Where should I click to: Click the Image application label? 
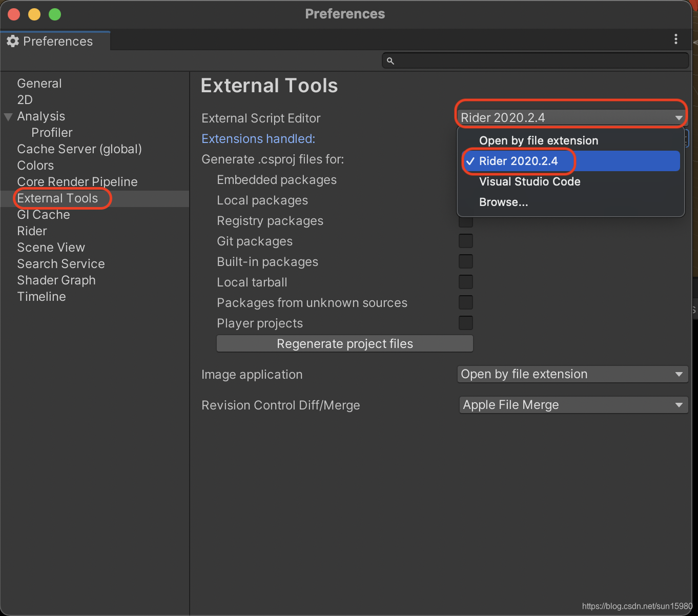coord(252,375)
